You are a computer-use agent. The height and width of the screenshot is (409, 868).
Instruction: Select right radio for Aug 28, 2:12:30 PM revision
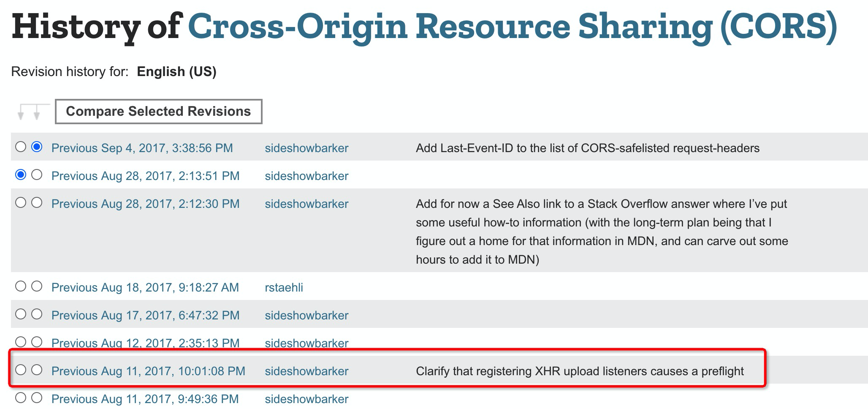pos(37,202)
